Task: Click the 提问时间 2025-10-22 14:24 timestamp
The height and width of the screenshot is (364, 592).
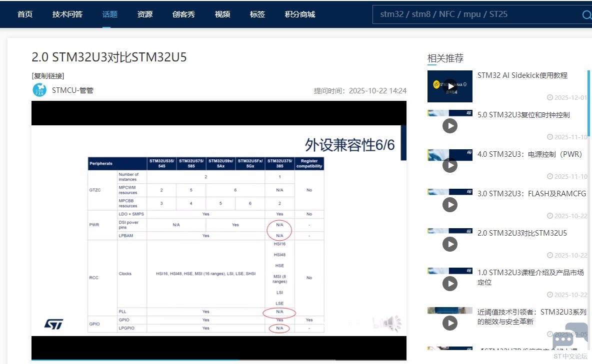Action: (360, 91)
